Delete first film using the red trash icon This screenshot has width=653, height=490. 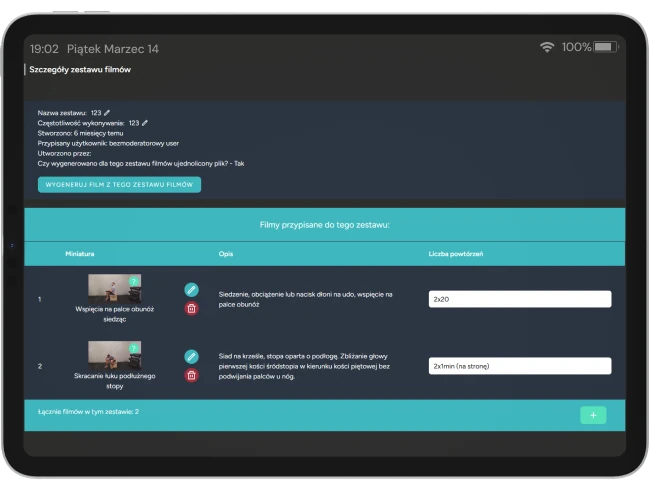click(x=192, y=308)
